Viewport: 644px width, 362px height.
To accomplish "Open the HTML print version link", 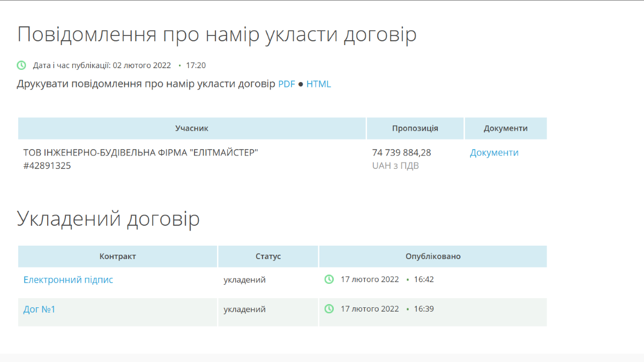I will (x=319, y=84).
